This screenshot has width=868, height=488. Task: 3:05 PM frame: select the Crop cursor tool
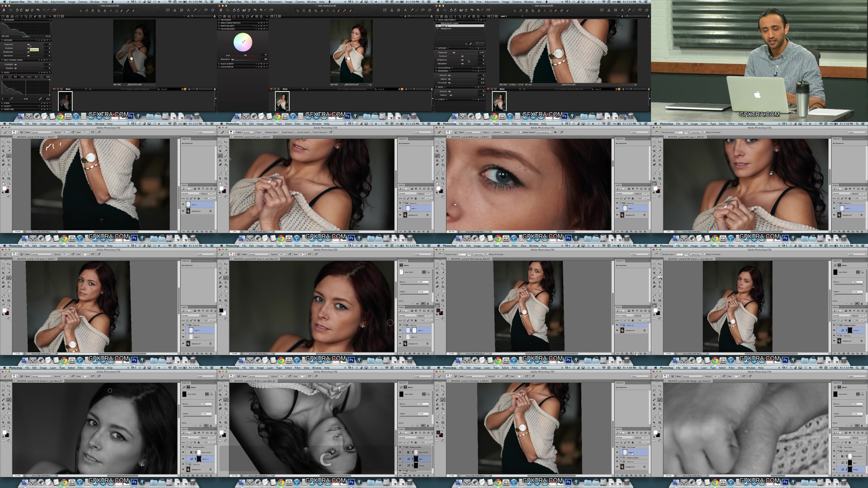pos(99,11)
